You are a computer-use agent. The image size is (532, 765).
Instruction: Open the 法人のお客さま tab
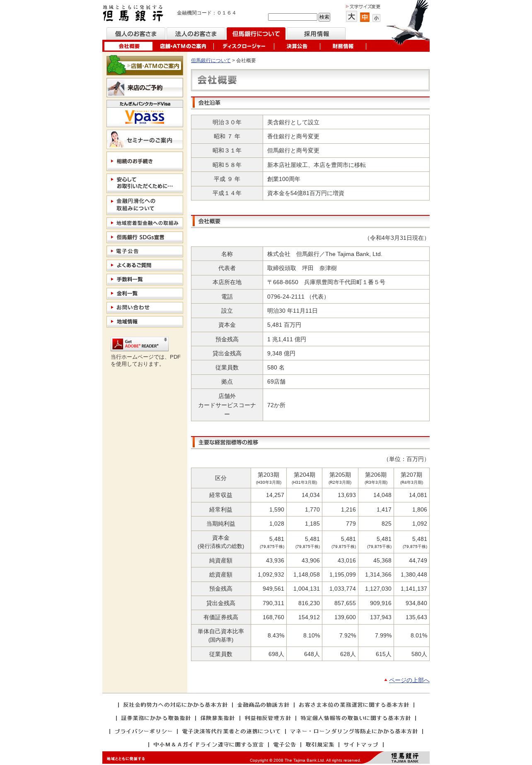[x=196, y=34]
